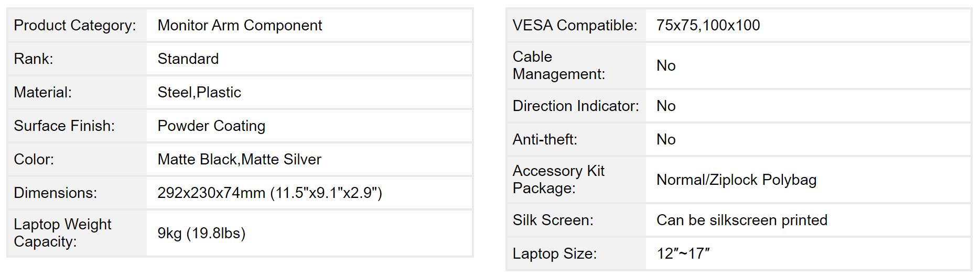The height and width of the screenshot is (277, 980).
Task: Select the 'Powder Coating' value text
Action: 211,126
